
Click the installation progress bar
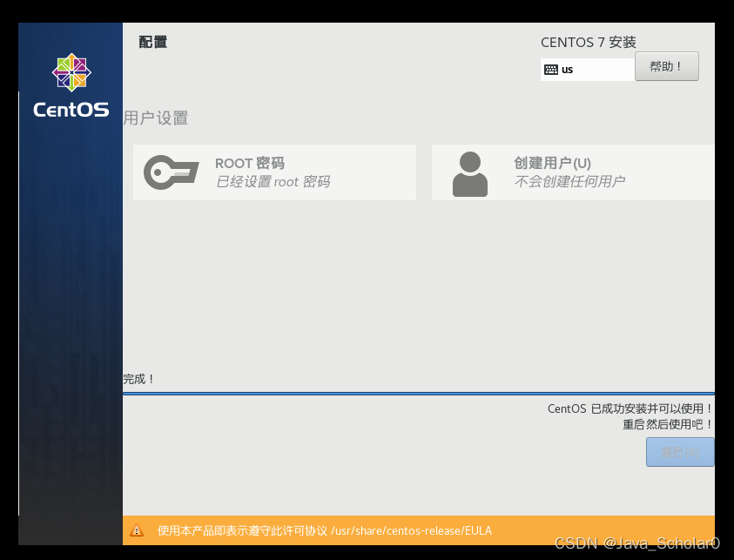[419, 394]
